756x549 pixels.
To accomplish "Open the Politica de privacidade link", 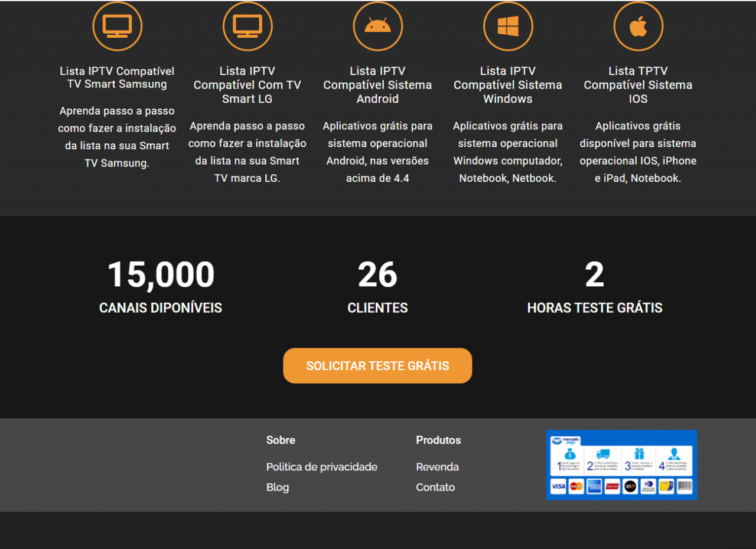I will (321, 467).
